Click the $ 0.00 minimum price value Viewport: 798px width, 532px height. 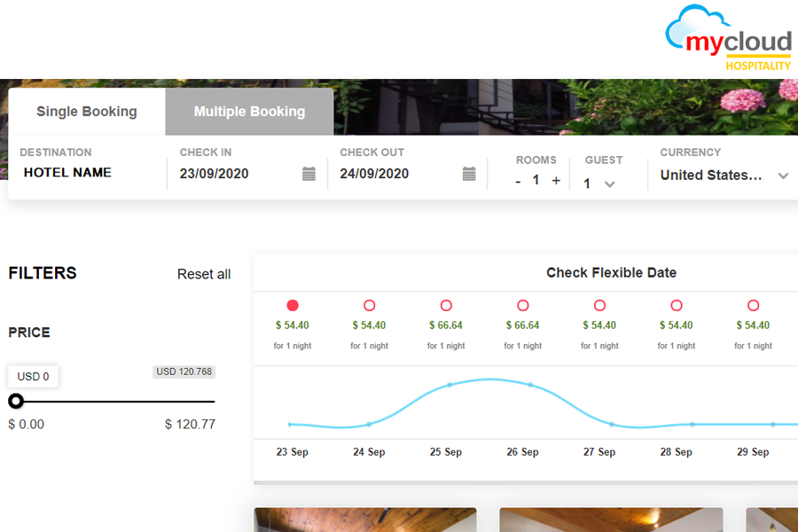point(26,424)
